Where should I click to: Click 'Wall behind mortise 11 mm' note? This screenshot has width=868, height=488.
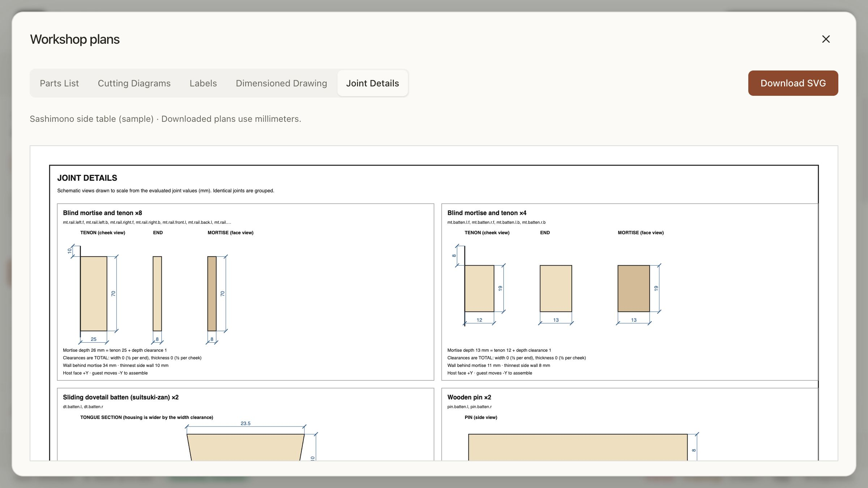point(499,365)
